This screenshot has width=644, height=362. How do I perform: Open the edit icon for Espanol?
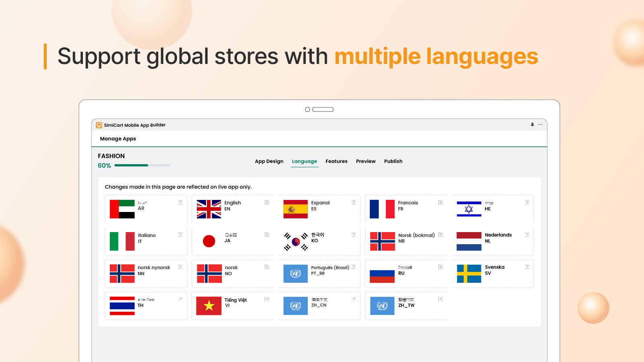(x=354, y=202)
